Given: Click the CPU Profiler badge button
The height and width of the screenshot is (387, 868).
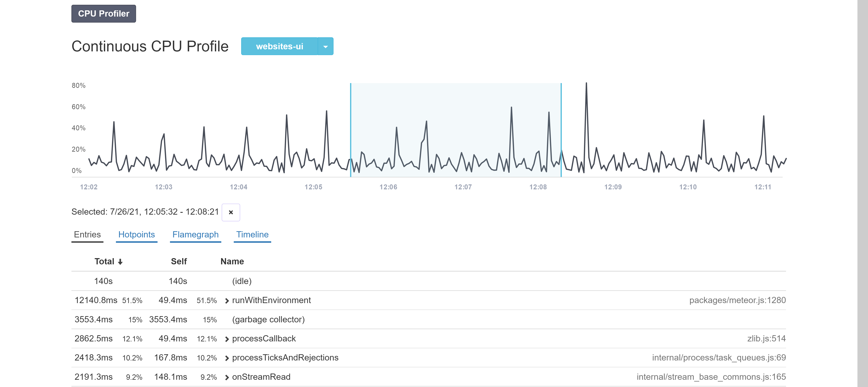Looking at the screenshot, I should click(x=104, y=14).
